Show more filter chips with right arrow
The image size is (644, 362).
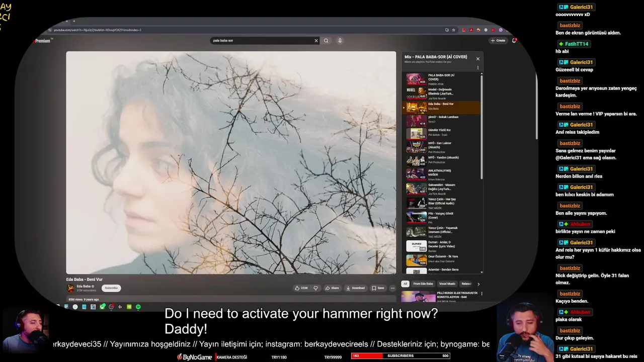click(478, 284)
